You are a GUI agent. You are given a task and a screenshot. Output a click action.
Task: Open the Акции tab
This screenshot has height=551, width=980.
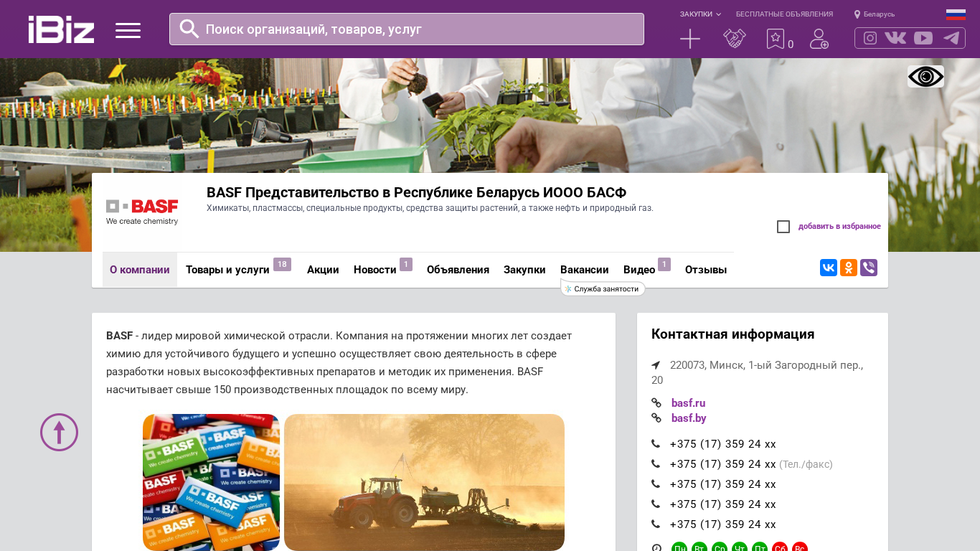(x=323, y=270)
